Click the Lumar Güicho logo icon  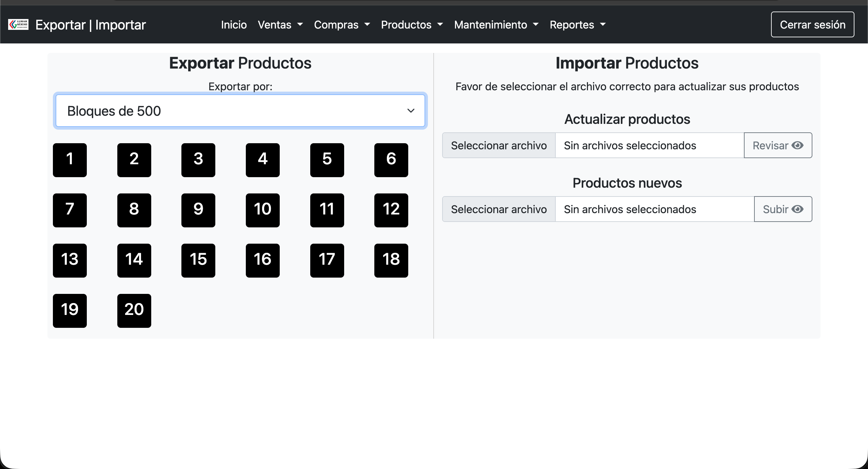pyautogui.click(x=18, y=24)
